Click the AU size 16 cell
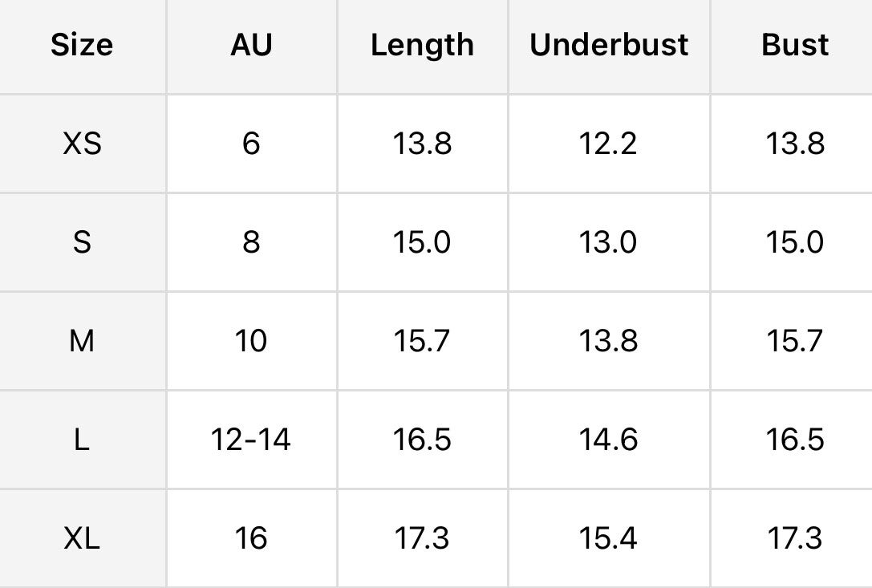 pos(251,538)
